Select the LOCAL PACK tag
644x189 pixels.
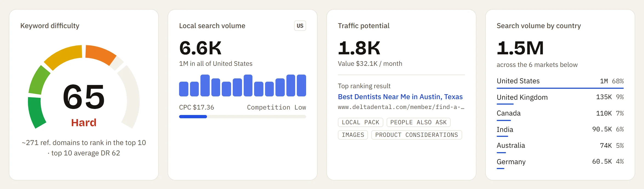pos(360,122)
